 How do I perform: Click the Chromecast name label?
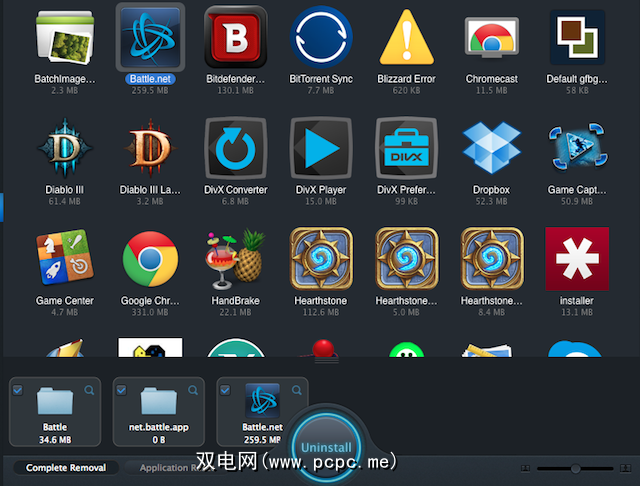pos(492,79)
